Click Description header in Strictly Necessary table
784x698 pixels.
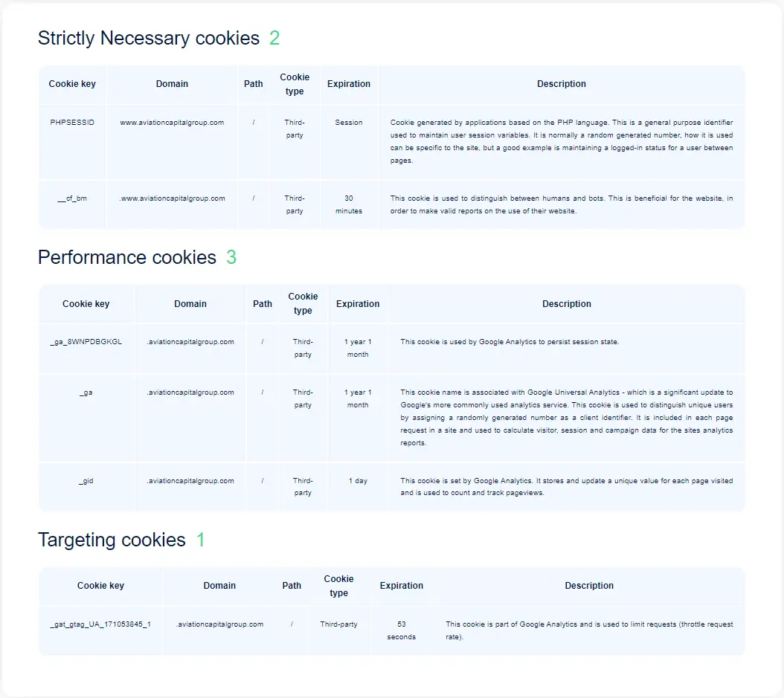(562, 84)
